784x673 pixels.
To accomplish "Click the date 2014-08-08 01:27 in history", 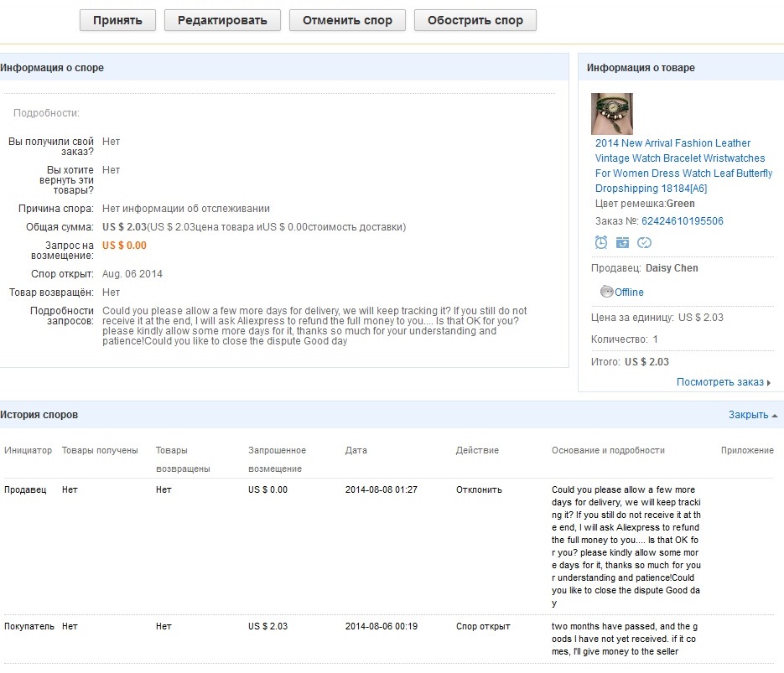I will [x=381, y=489].
